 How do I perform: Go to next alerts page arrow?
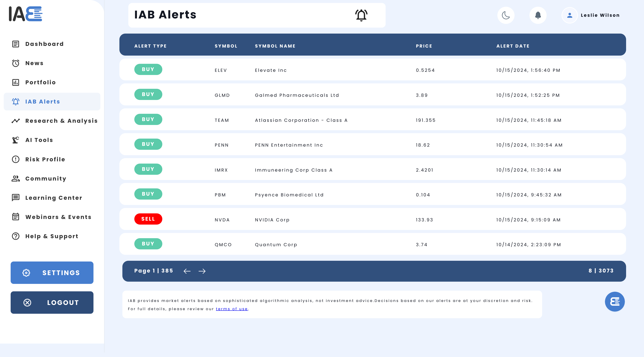click(202, 271)
